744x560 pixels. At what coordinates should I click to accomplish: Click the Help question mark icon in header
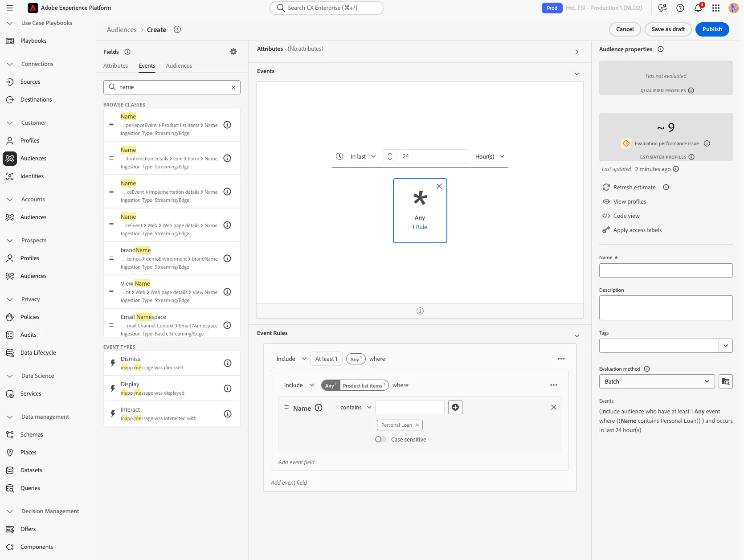pos(680,8)
